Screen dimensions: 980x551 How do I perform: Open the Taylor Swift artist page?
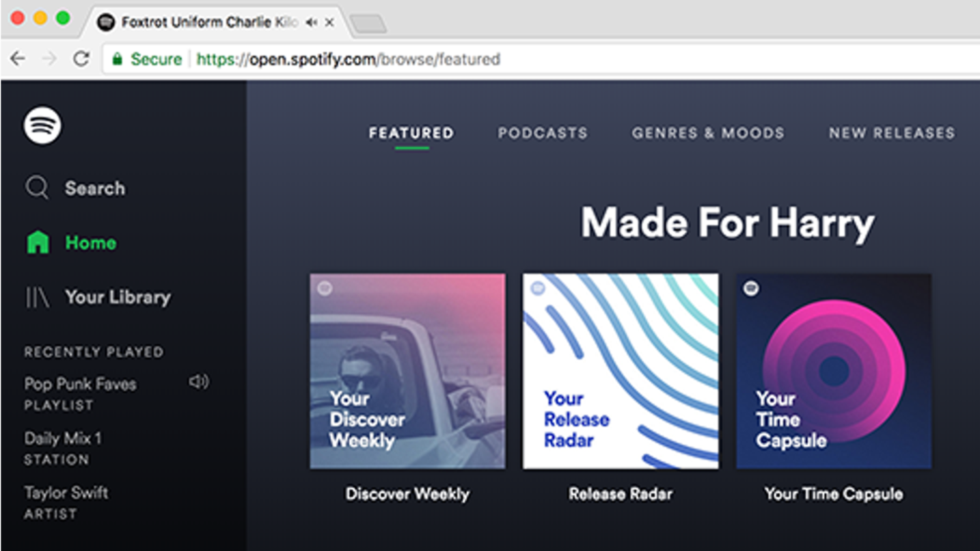[66, 492]
